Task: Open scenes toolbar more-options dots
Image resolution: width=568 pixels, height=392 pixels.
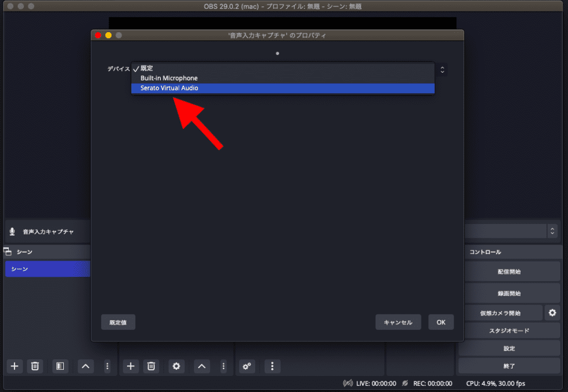Action: point(107,366)
